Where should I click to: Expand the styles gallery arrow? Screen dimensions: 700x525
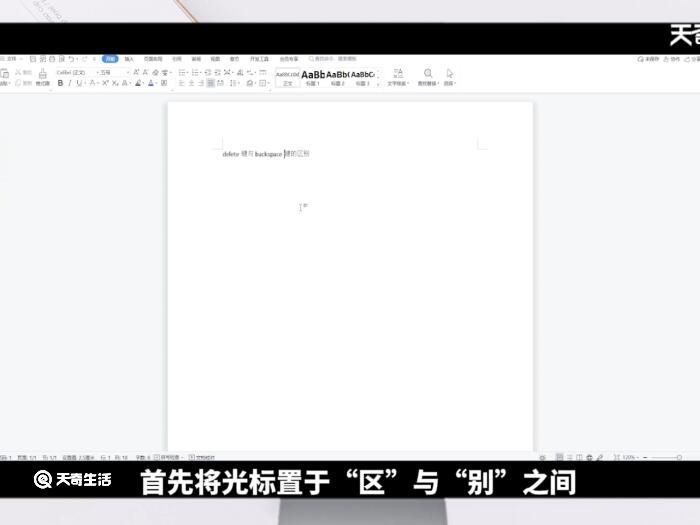[379, 83]
